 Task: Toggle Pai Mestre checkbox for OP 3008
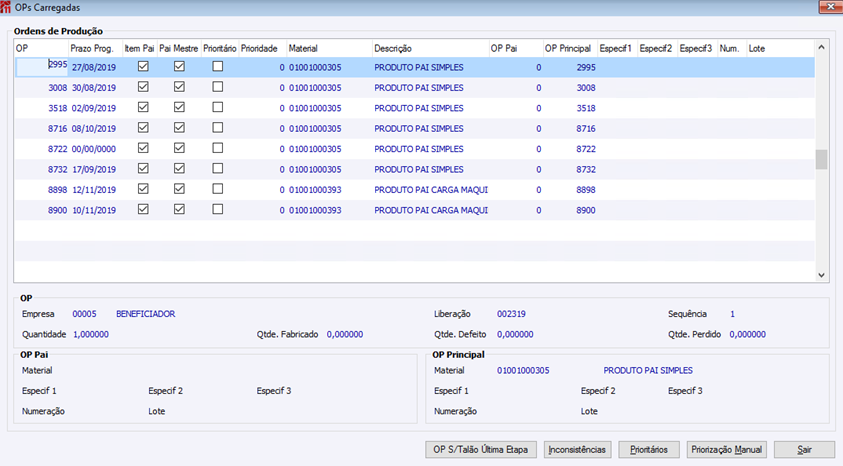179,87
